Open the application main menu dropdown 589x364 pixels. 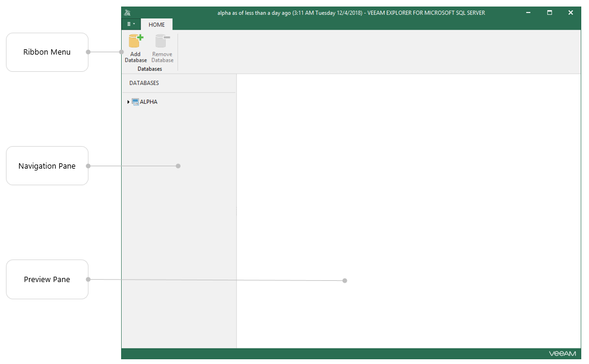131,24
